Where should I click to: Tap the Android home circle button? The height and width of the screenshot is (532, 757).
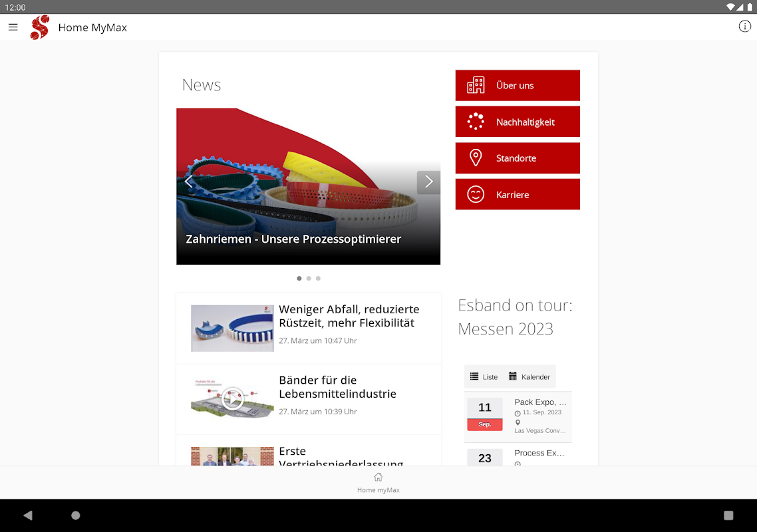(x=76, y=515)
